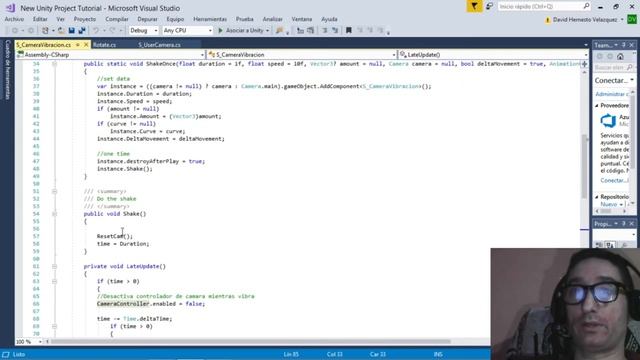Click the Administrar conexiones link in Team Explorer
Image resolution: width=640 pixels, height=360 pixels.
[x=612, y=94]
